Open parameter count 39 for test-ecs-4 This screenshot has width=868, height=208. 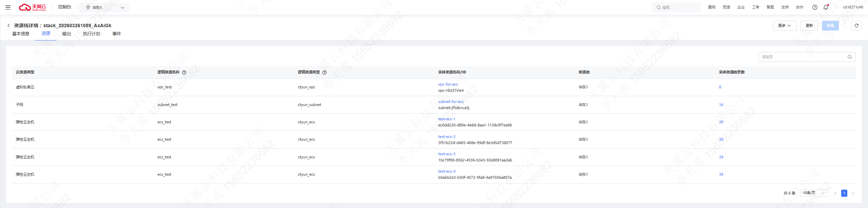(721, 174)
